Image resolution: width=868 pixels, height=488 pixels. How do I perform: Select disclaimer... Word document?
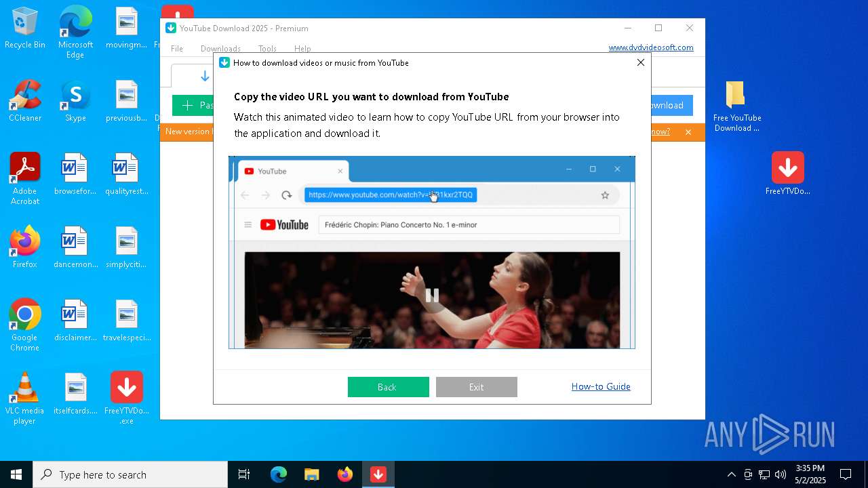point(75,321)
